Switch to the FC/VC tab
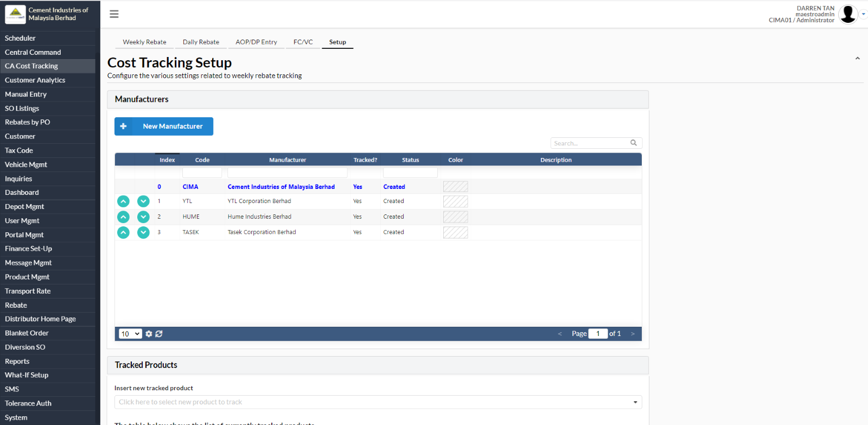 click(303, 42)
